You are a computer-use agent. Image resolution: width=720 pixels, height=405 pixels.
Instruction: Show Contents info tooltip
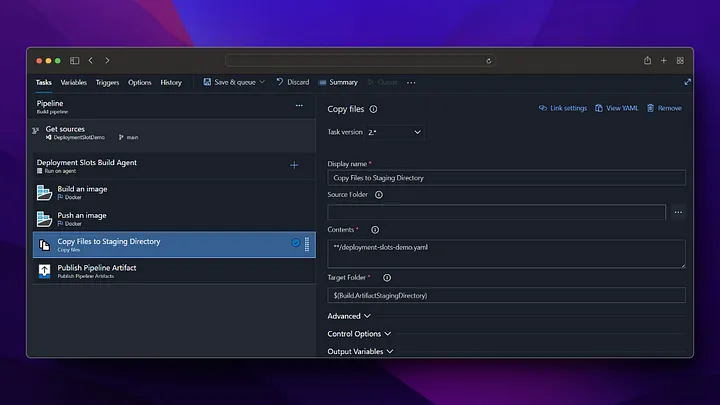click(375, 230)
